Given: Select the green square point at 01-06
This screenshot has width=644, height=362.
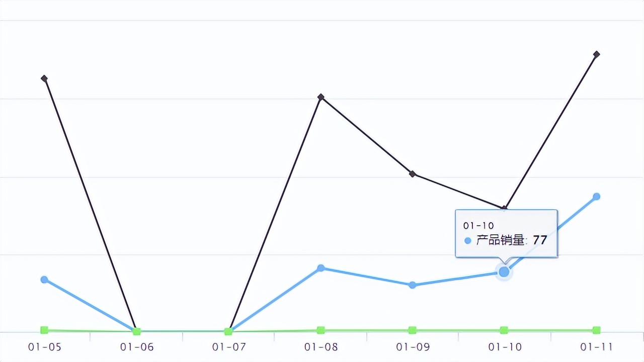Looking at the screenshot, I should coord(136,331).
